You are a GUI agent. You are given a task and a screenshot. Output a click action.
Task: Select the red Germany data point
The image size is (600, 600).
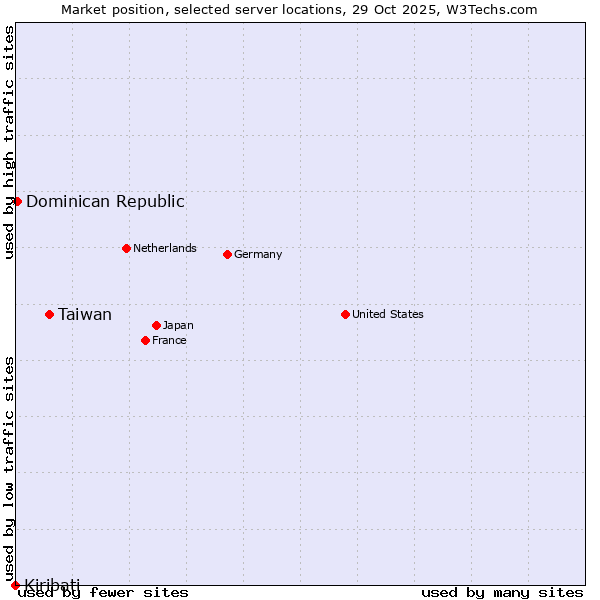227,254
